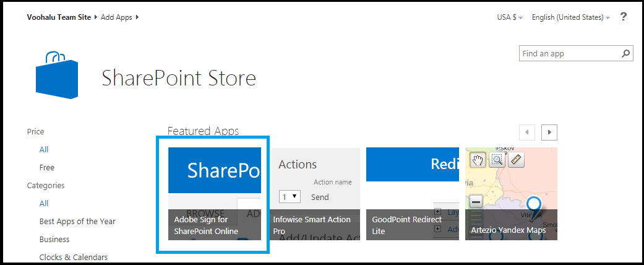Image resolution: width=644 pixels, height=265 pixels.
Task: Click the hand pan tool on the map
Action: 477,159
